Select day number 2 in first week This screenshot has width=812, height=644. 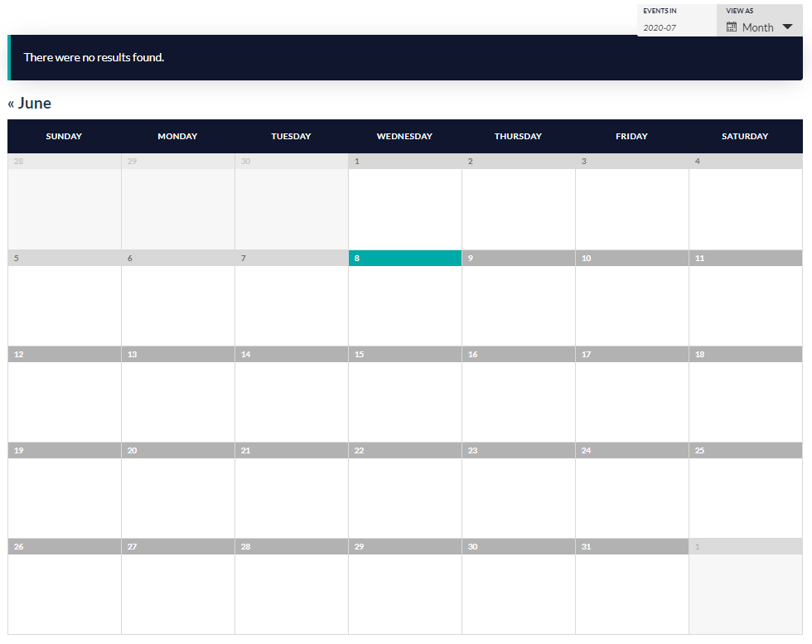pyautogui.click(x=471, y=161)
